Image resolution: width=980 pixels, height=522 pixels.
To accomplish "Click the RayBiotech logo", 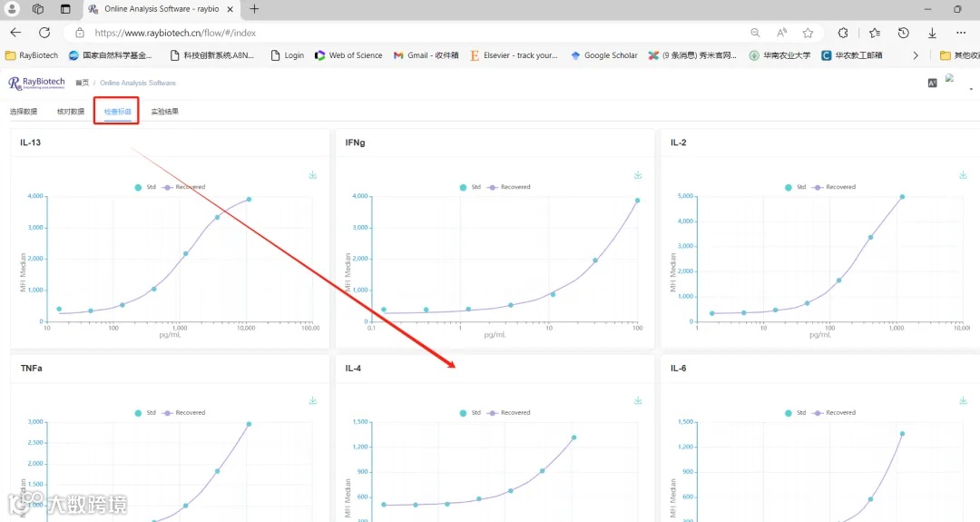I will (36, 83).
